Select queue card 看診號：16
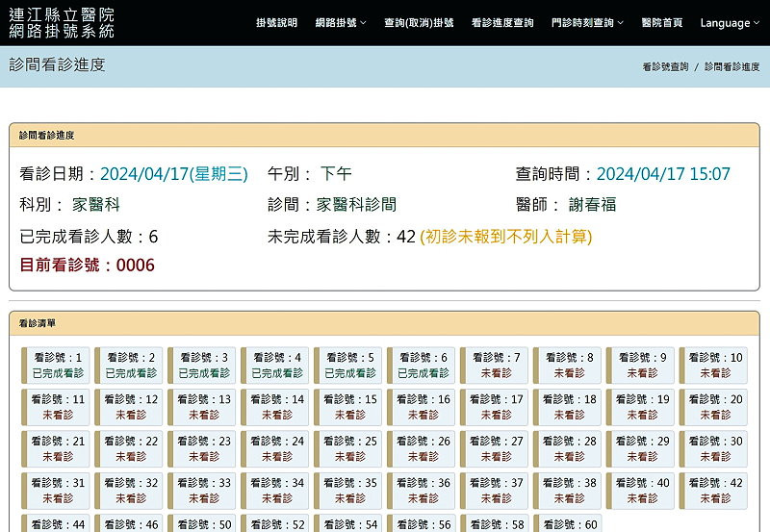The width and height of the screenshot is (770, 532). pos(421,407)
